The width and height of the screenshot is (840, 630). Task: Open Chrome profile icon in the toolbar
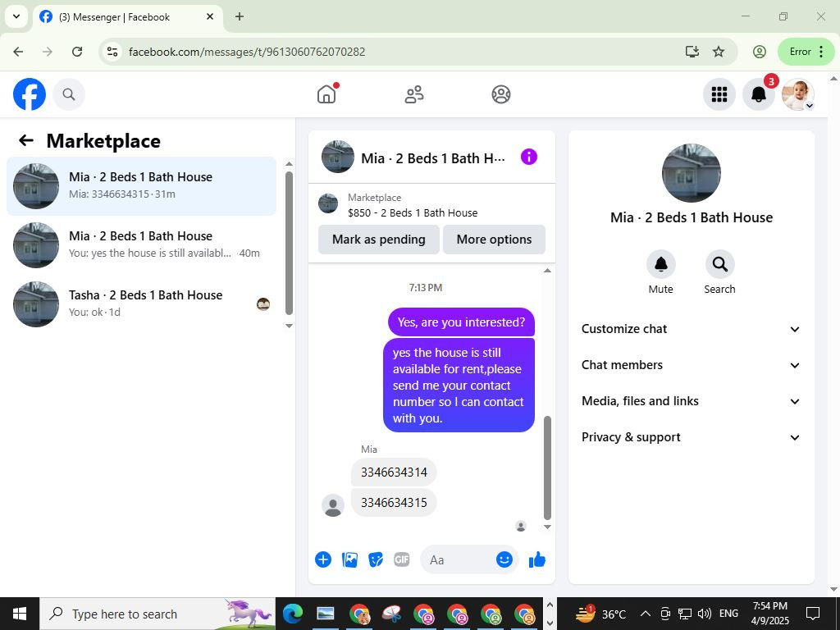click(759, 52)
